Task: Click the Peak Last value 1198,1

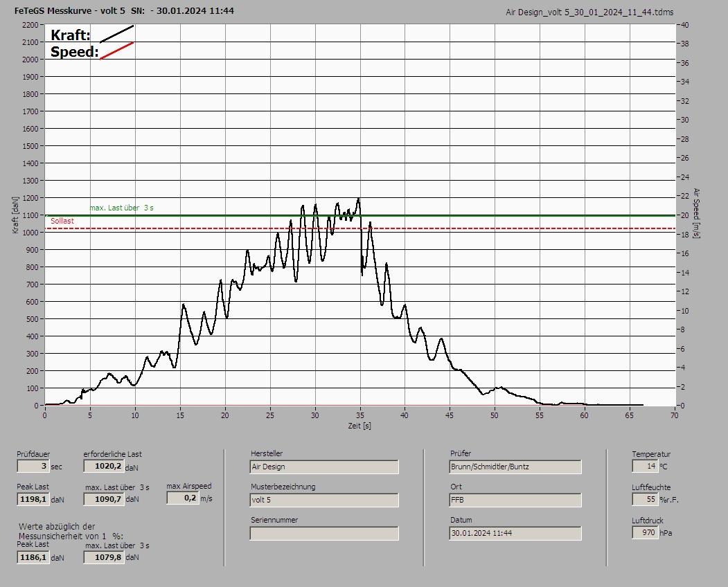Action: click(x=33, y=499)
